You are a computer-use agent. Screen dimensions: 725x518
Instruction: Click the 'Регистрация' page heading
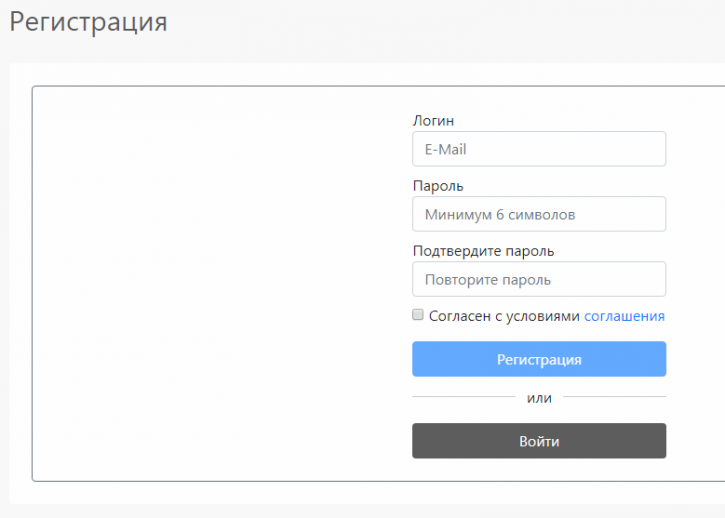[88, 22]
